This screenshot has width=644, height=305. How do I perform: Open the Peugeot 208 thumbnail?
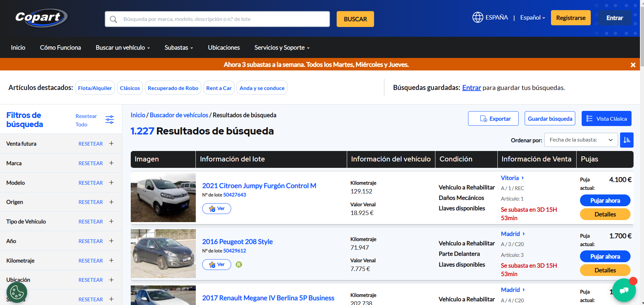pyautogui.click(x=163, y=254)
